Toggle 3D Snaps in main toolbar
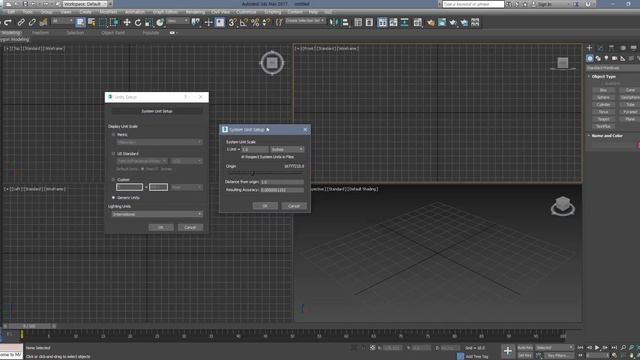The height and width of the screenshot is (360, 640). pyautogui.click(x=232, y=22)
